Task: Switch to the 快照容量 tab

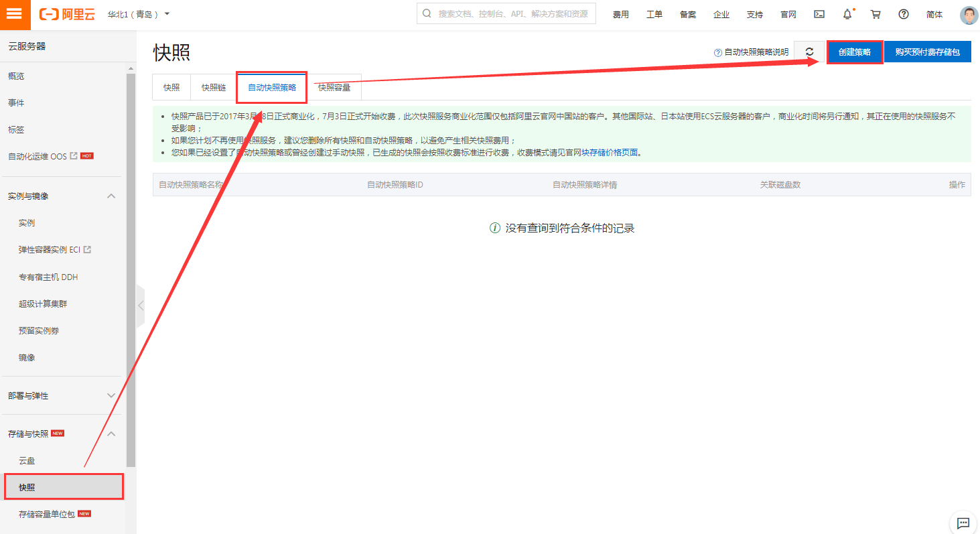Action: click(334, 87)
